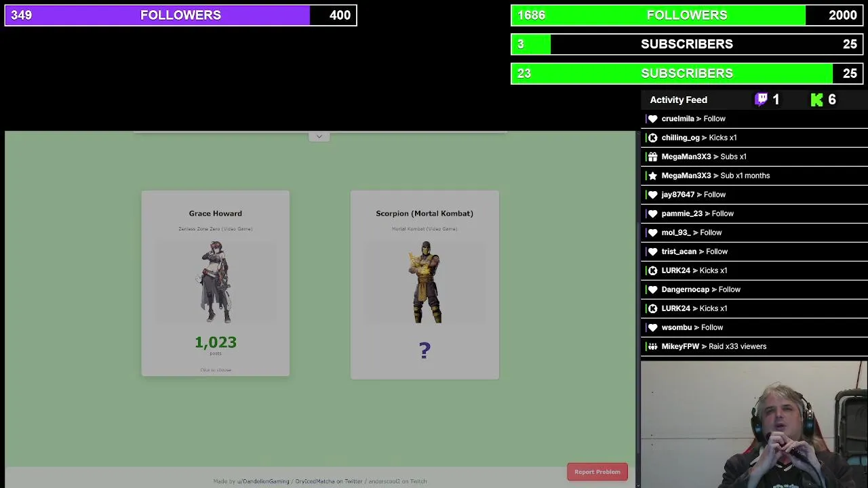The width and height of the screenshot is (868, 488).
Task: Click the Report Problem button
Action: (x=597, y=472)
